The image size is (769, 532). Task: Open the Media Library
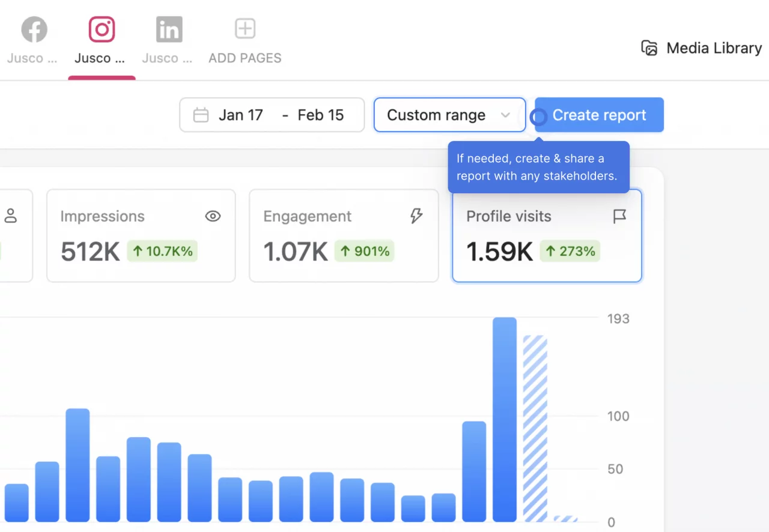(x=701, y=48)
